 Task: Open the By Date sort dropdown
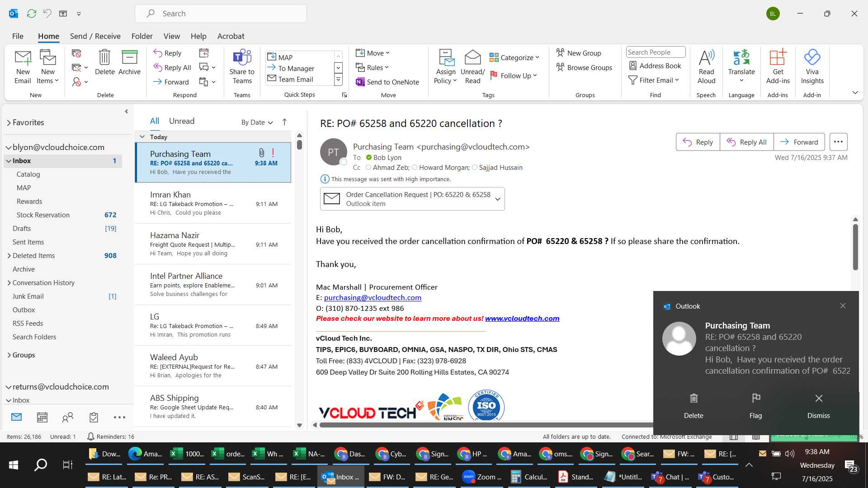[x=257, y=122]
